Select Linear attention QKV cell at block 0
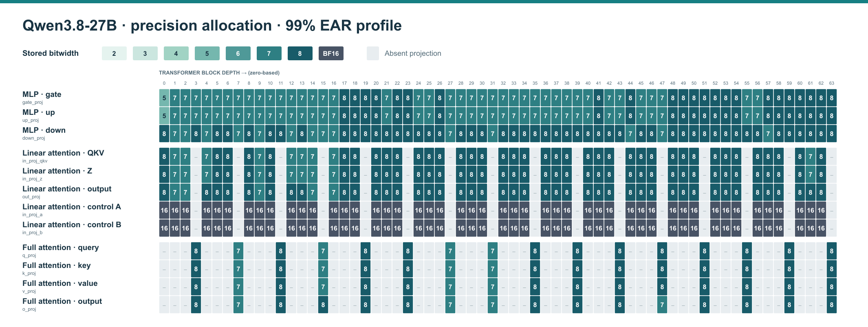 pos(164,157)
